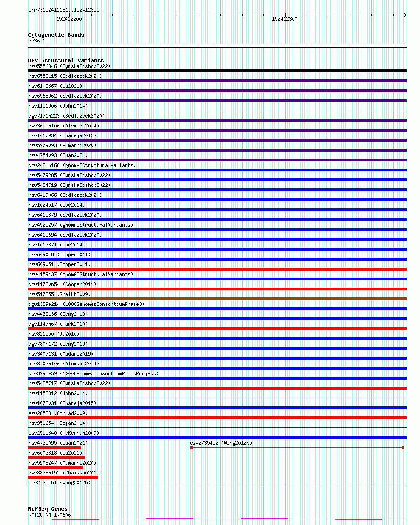Click nsv1067934 (Thareja2015) label
This screenshot has width=420, height=525.
(62, 135)
